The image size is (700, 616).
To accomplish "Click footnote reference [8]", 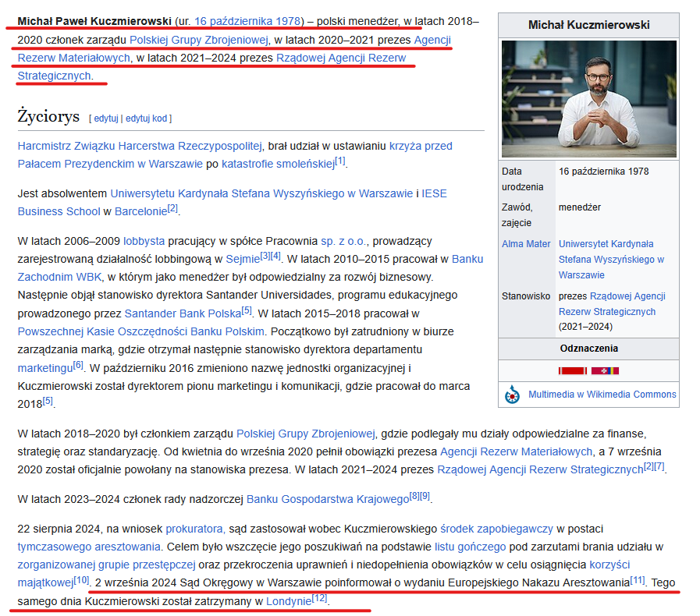I will pos(414,496).
